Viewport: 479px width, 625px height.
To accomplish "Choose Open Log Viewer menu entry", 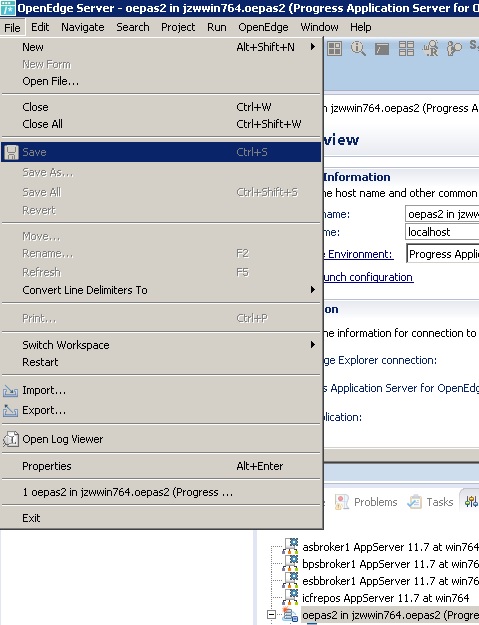I will 161,439.
